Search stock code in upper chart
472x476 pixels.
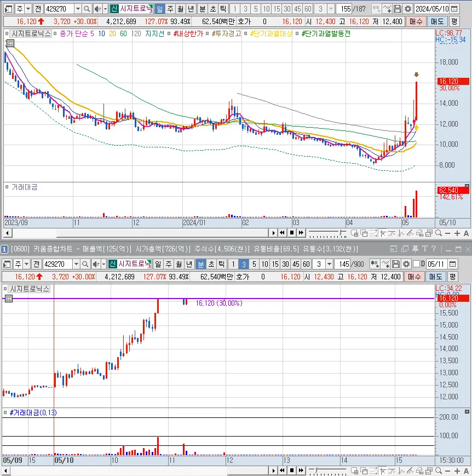tap(87, 9)
